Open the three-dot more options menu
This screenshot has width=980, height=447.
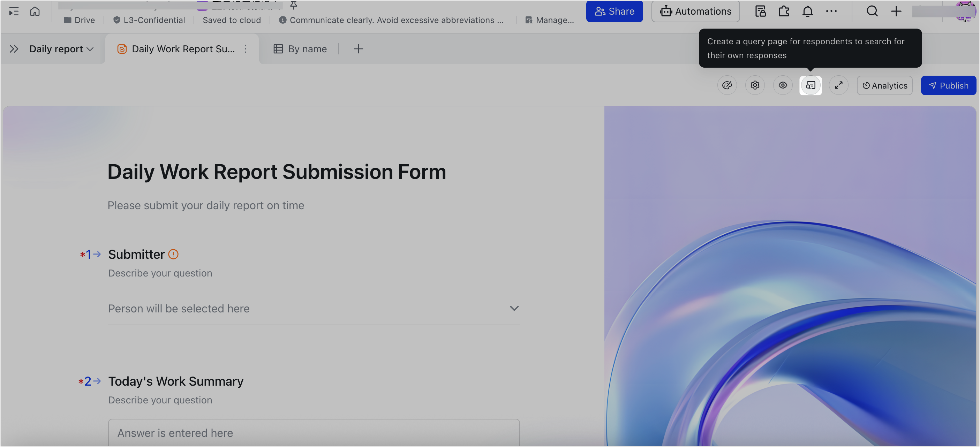831,12
